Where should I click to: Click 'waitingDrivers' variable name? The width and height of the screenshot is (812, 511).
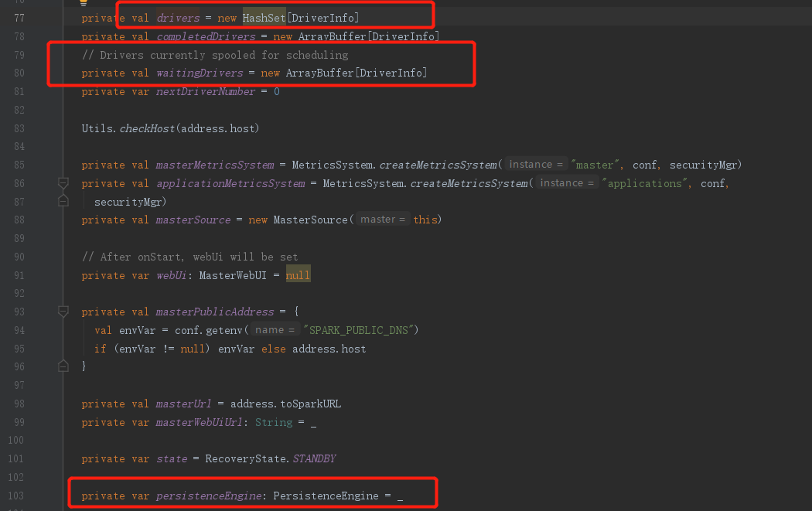200,73
